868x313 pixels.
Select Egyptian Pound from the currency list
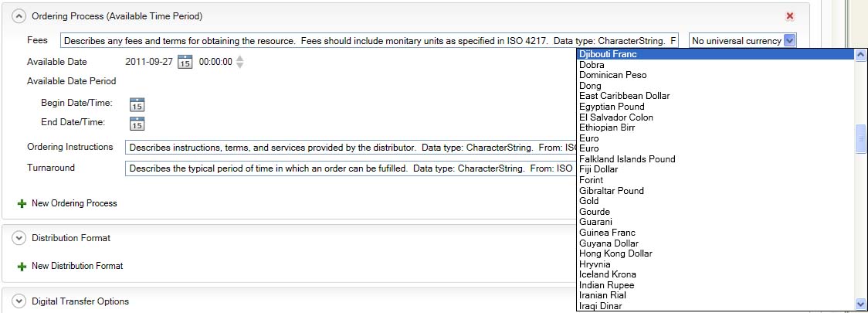tap(612, 107)
